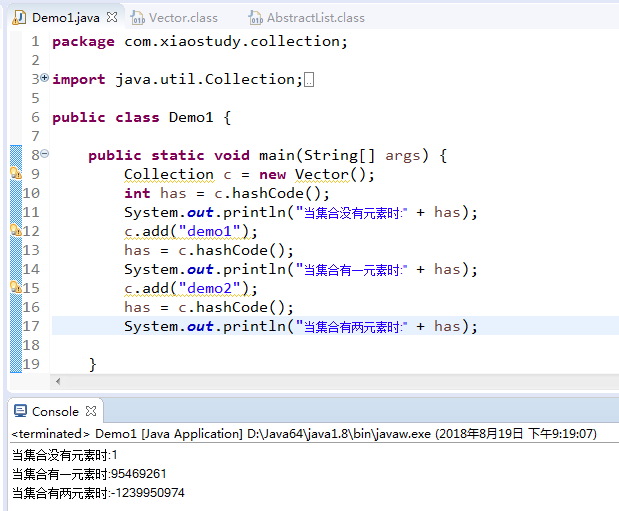Viewport: 619px width, 511px height.
Task: Click the string "demo2" on line 15
Action: coord(209,288)
